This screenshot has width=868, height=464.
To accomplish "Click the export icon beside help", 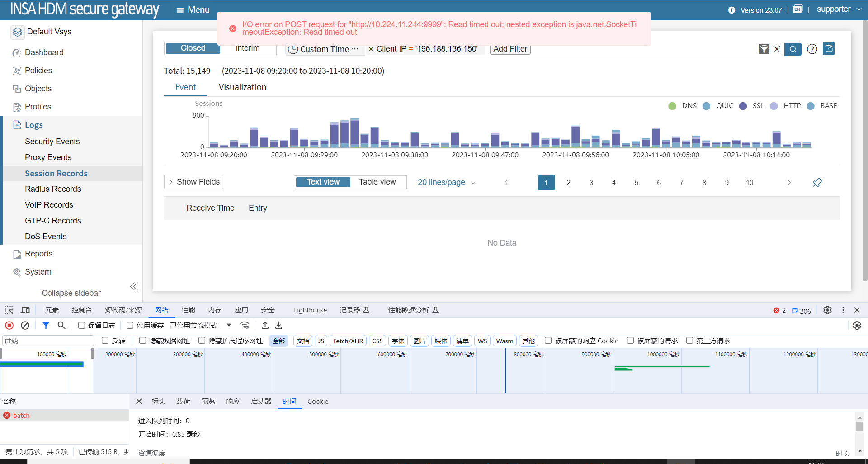I will [x=829, y=48].
